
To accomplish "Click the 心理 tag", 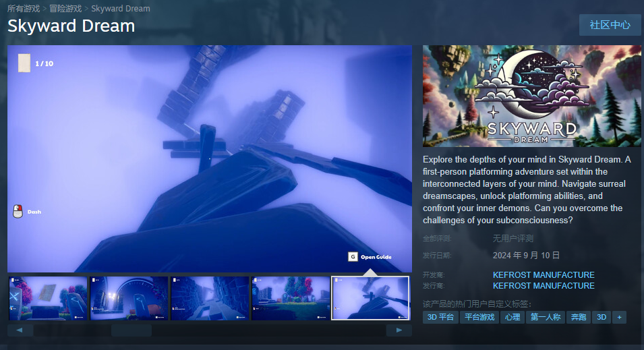I will point(512,317).
